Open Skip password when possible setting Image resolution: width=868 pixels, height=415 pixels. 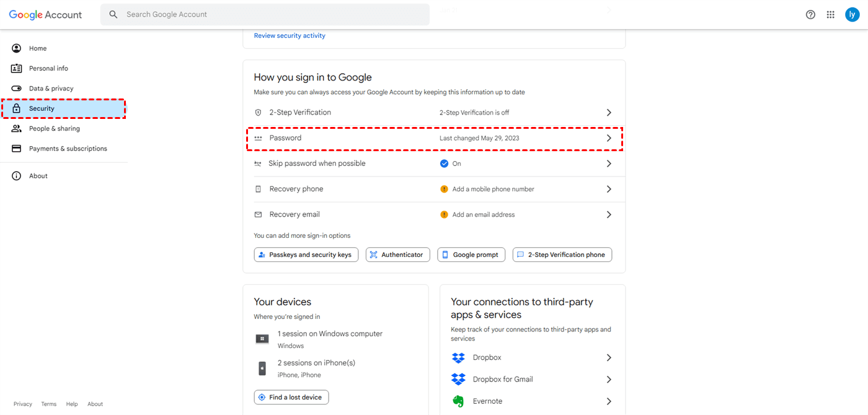317,164
